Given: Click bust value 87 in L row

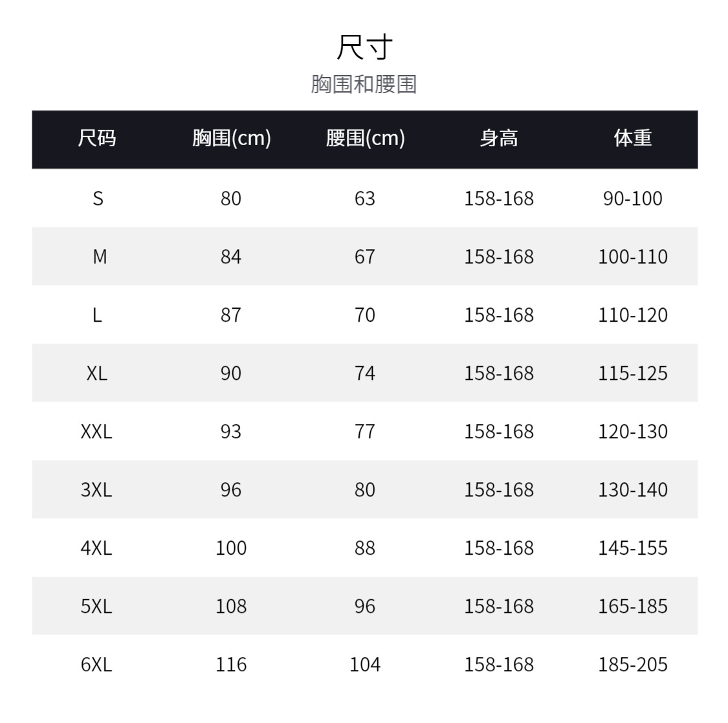Looking at the screenshot, I should (231, 315).
